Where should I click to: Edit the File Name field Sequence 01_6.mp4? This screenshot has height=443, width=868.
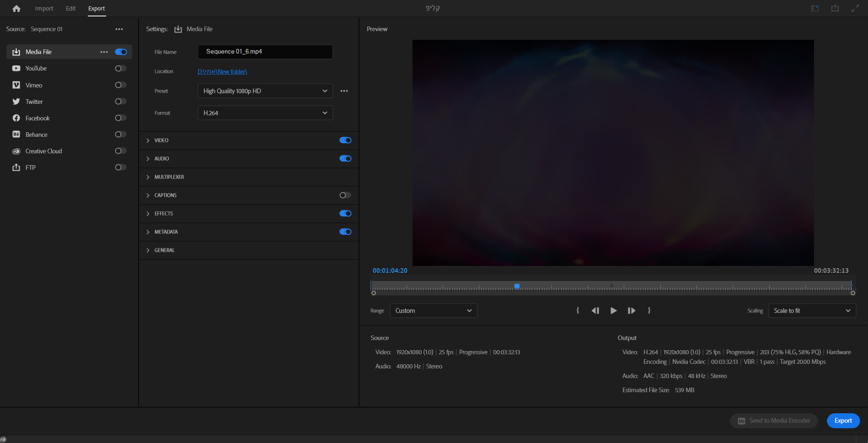coord(265,52)
